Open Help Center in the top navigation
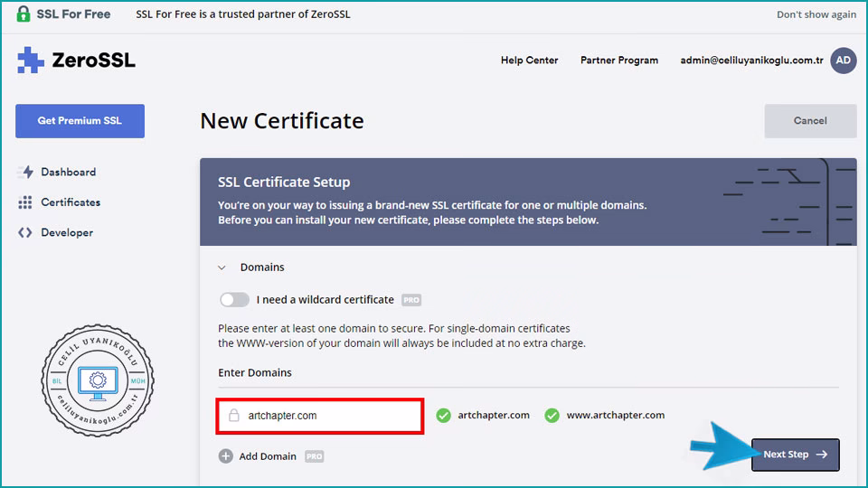Screen dimensions: 868x488 529,61
